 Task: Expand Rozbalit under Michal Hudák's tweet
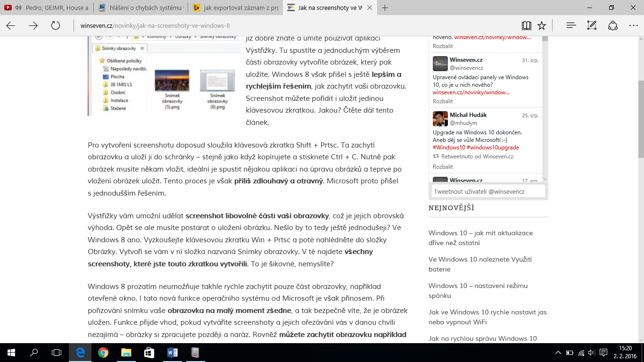coord(443,167)
